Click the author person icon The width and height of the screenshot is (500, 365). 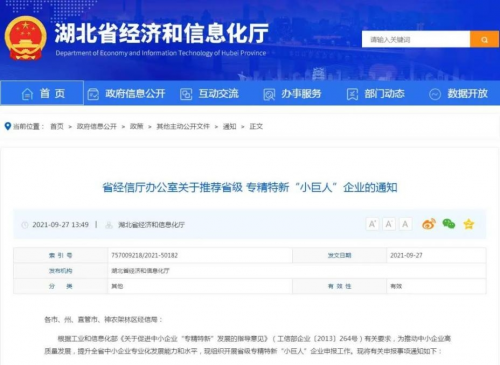pyautogui.click(x=109, y=225)
